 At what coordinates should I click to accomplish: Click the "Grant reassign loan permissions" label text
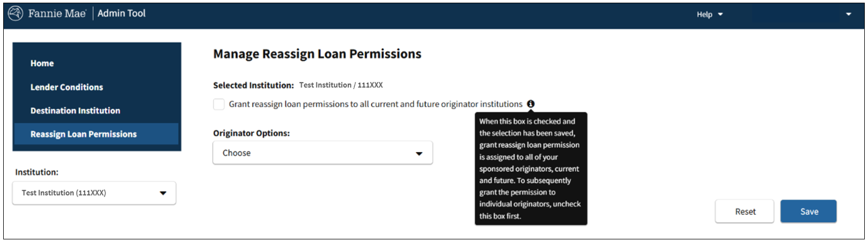(375, 104)
